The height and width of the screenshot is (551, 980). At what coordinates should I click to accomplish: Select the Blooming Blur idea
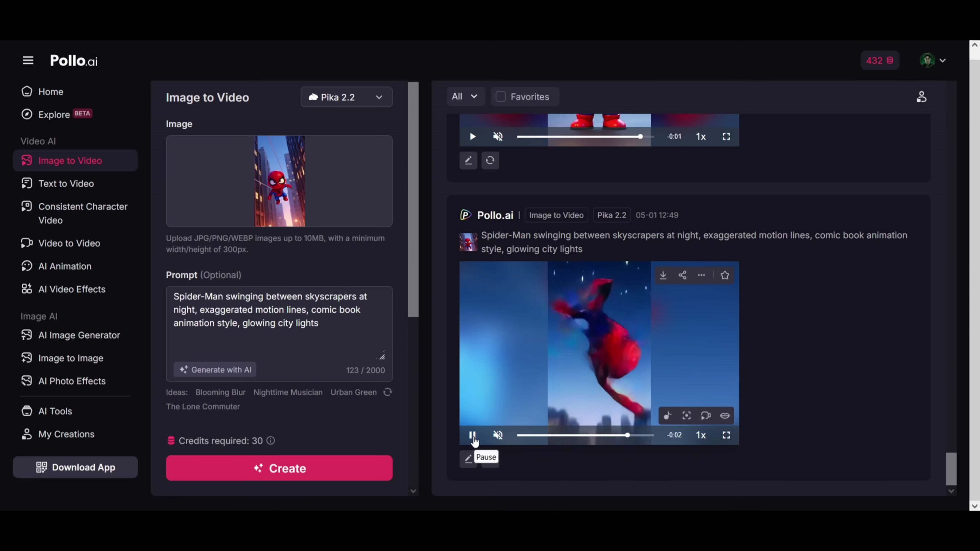click(221, 392)
